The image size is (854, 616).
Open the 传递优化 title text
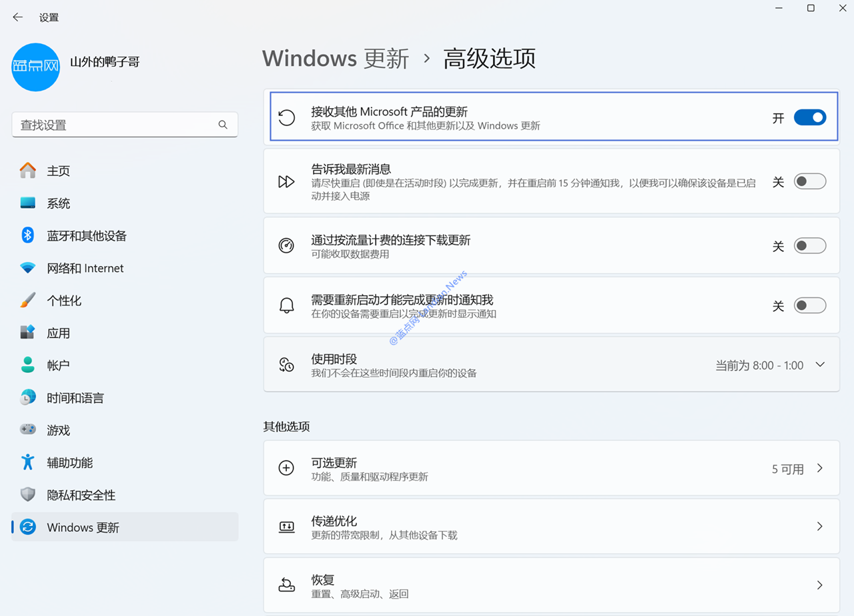(334, 521)
